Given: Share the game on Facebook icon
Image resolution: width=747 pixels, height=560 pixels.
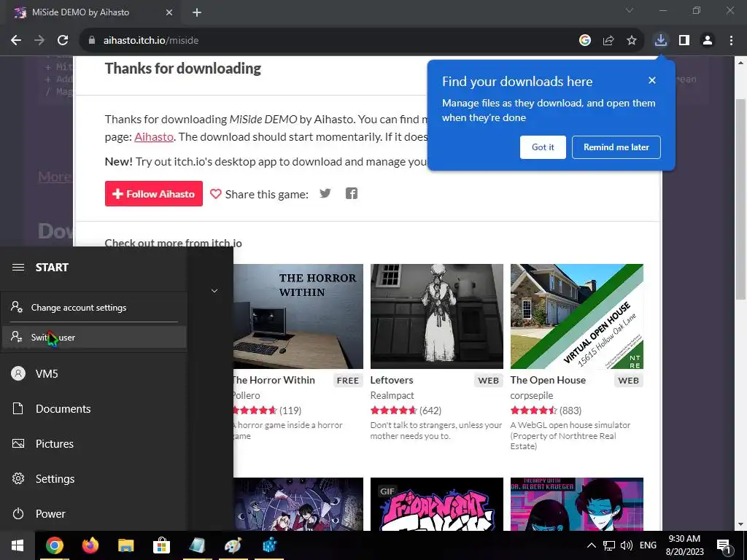Looking at the screenshot, I should (x=352, y=193).
